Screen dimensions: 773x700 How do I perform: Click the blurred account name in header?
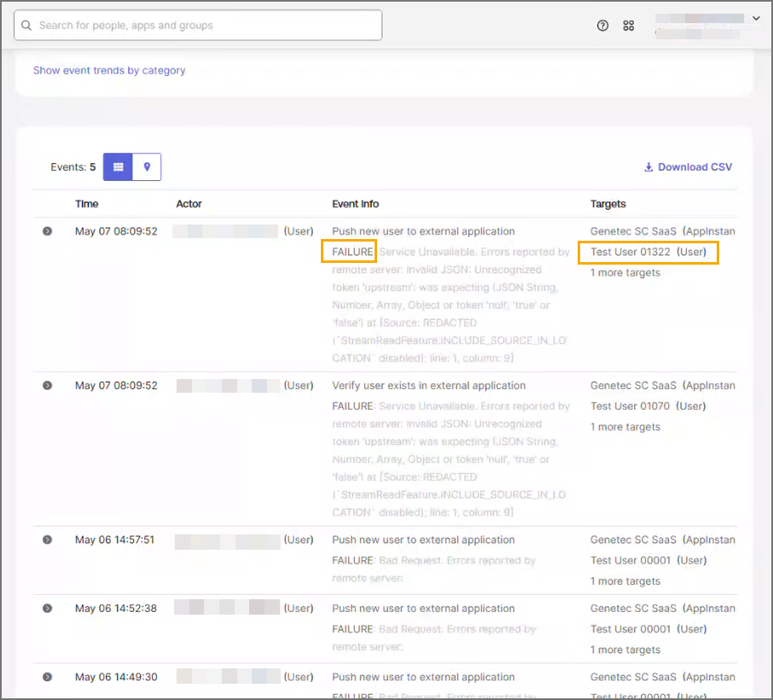pos(699,18)
